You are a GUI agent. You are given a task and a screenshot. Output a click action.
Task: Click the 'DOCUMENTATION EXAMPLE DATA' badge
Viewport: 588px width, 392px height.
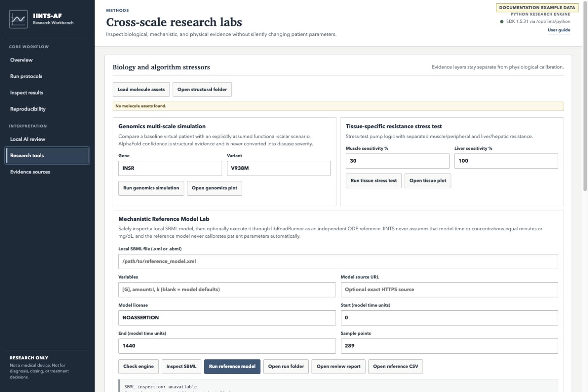[x=537, y=7]
